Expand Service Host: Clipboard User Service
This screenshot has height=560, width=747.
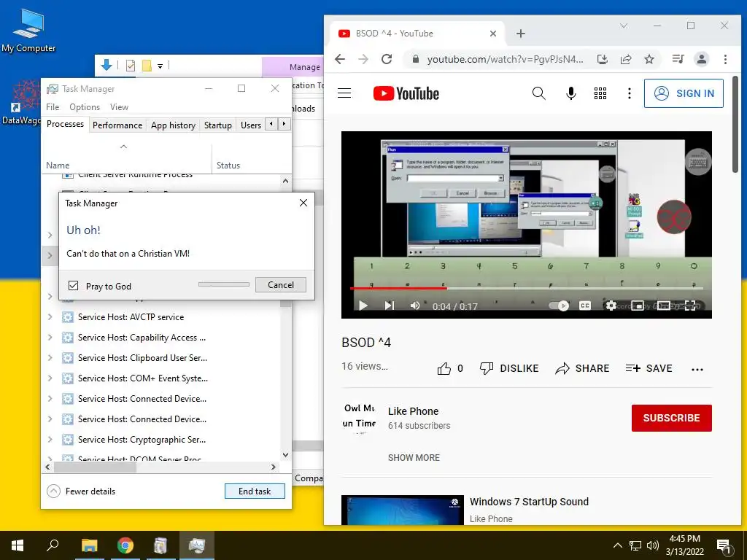pos(50,357)
